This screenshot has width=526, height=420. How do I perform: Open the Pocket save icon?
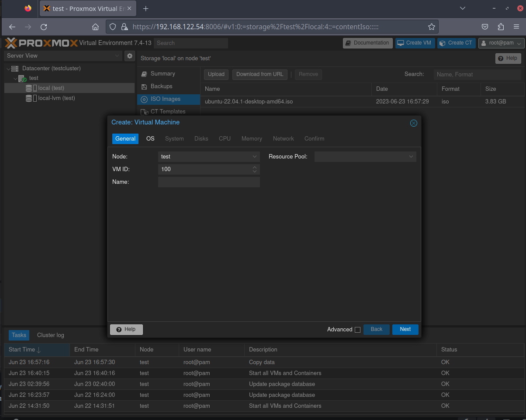coord(485,27)
